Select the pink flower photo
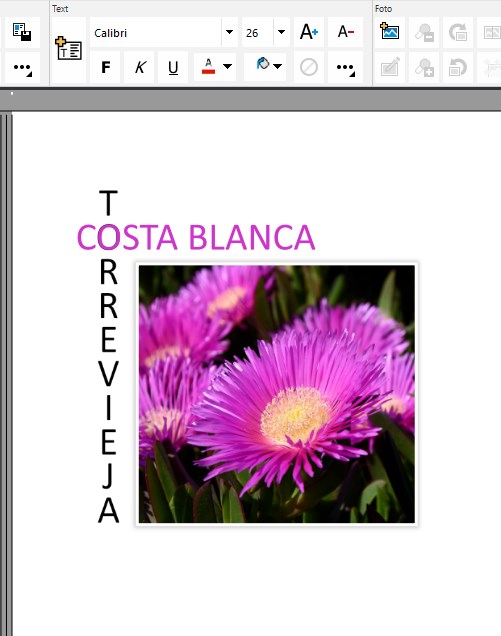501x636 pixels. (277, 394)
